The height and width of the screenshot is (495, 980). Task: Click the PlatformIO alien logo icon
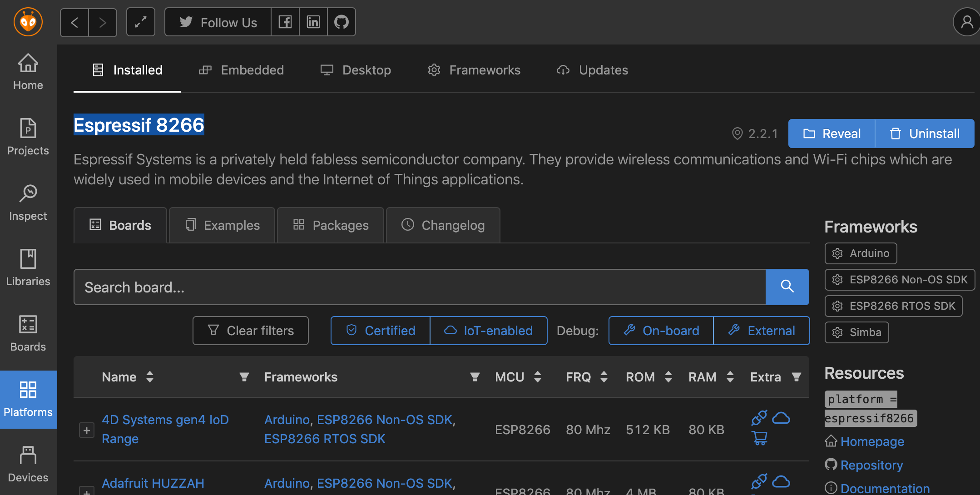28,22
